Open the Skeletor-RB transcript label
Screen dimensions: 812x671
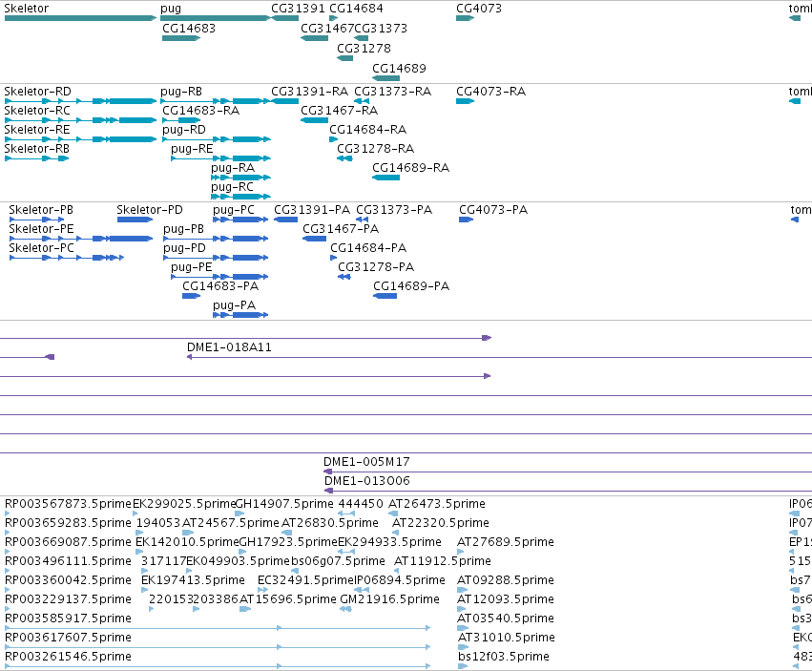37,149
